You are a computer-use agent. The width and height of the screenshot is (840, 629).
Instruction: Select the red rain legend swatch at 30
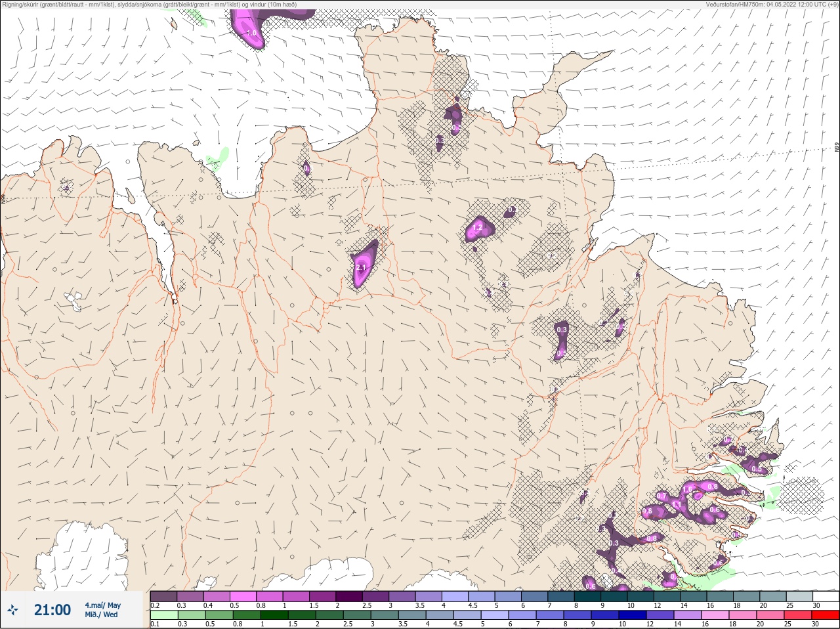825,615
